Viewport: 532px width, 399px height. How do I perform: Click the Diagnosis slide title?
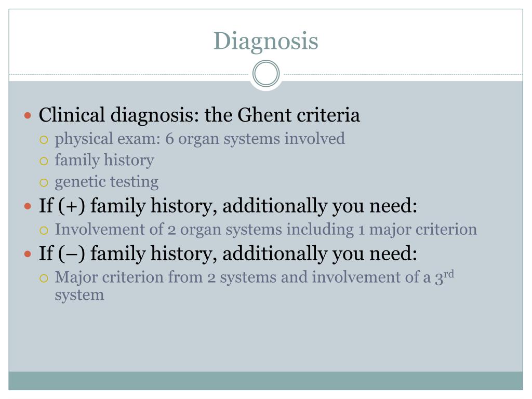tap(265, 42)
